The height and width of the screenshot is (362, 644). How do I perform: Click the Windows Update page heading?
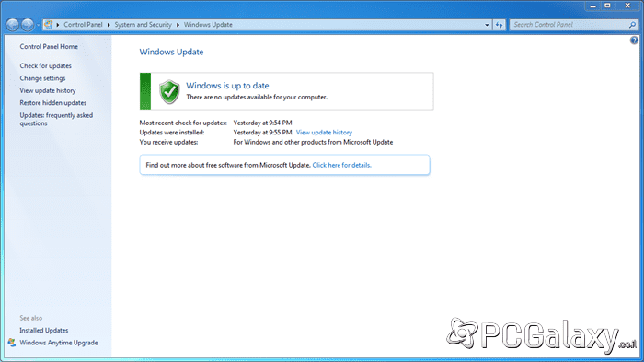click(x=171, y=52)
